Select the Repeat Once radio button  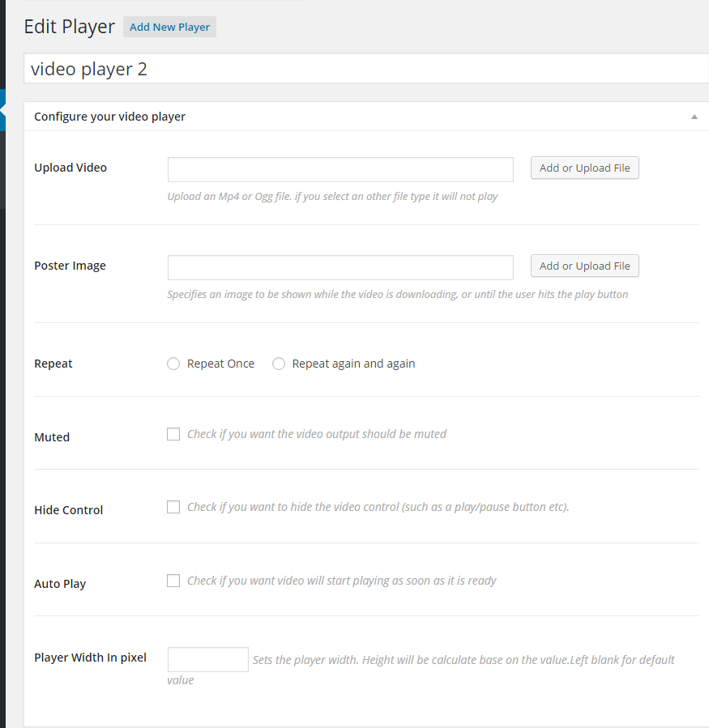coord(173,364)
